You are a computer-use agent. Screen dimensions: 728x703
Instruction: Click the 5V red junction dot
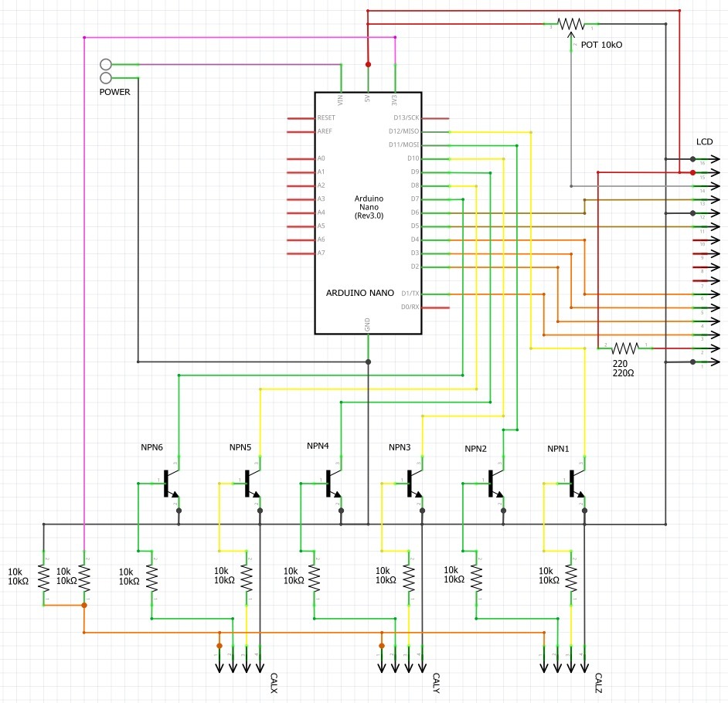(368, 64)
